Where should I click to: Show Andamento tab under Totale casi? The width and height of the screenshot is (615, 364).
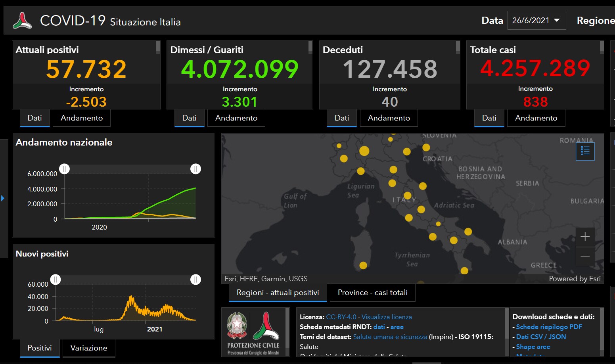[536, 118]
